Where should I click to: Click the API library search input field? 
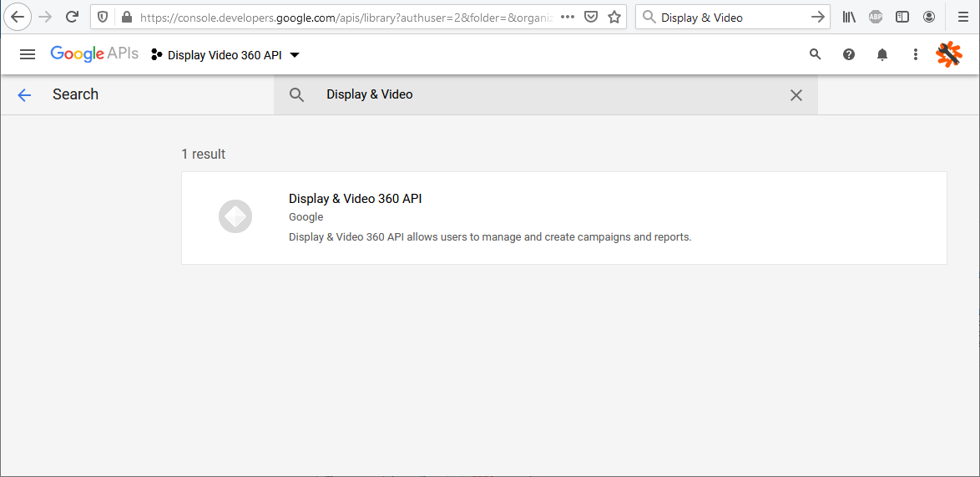pos(543,94)
